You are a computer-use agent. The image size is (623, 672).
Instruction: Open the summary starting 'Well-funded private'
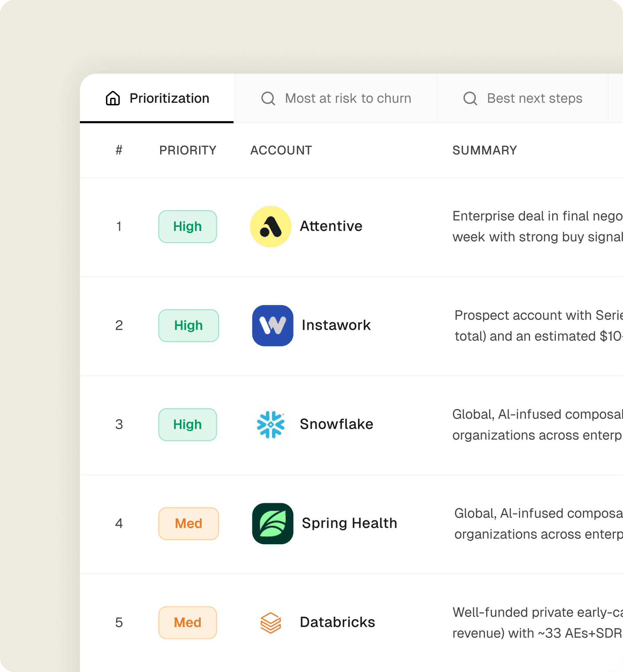[x=537, y=623]
